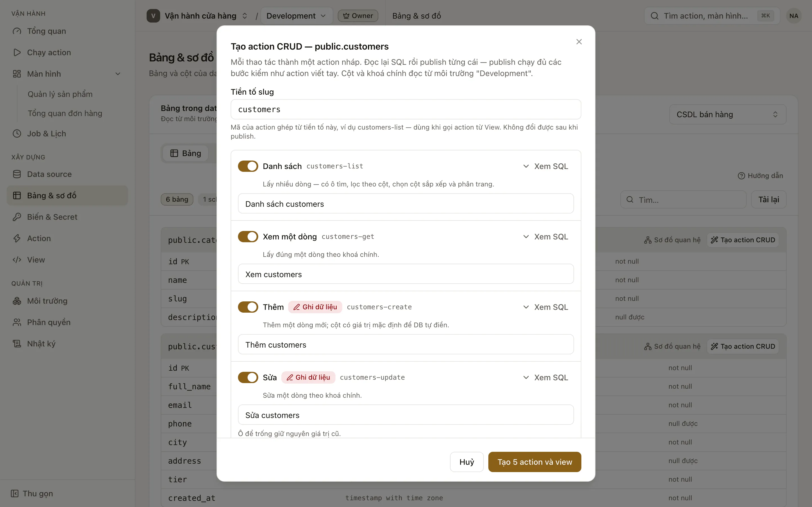
Task: Open Phân quyền in the sidebar menu
Action: (x=49, y=322)
